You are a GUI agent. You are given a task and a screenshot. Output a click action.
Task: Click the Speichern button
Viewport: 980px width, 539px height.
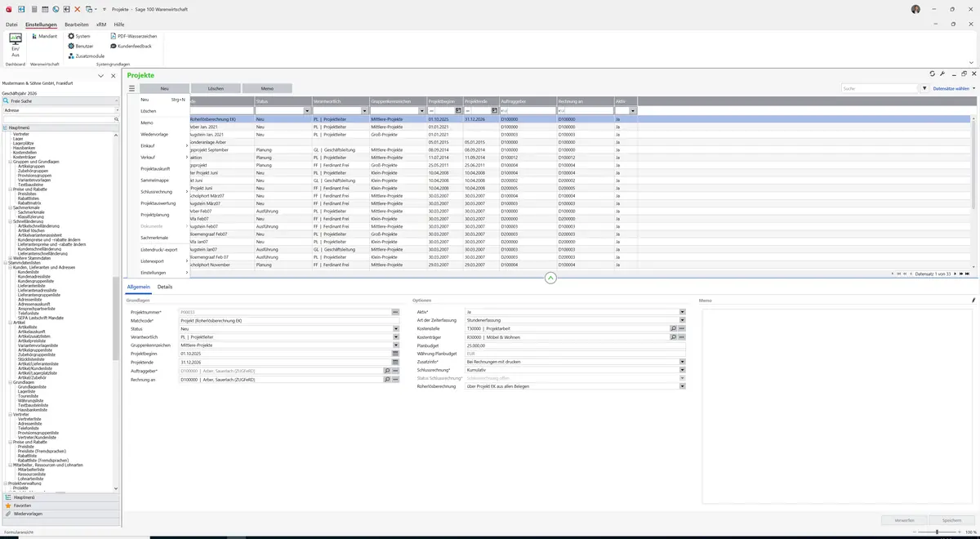pyautogui.click(x=951, y=520)
